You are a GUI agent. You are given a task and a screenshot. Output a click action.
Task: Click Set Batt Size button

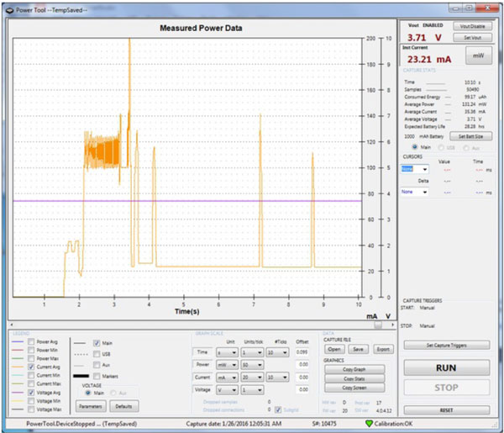(470, 135)
